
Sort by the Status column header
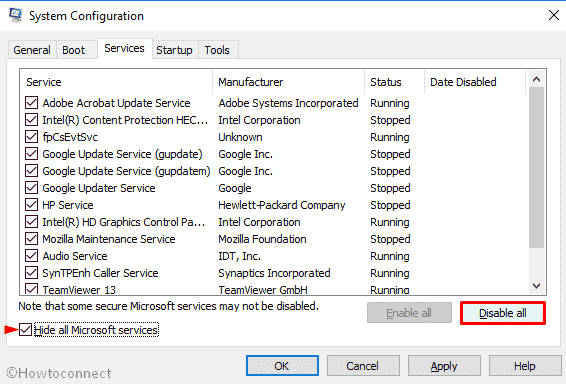pyautogui.click(x=395, y=82)
